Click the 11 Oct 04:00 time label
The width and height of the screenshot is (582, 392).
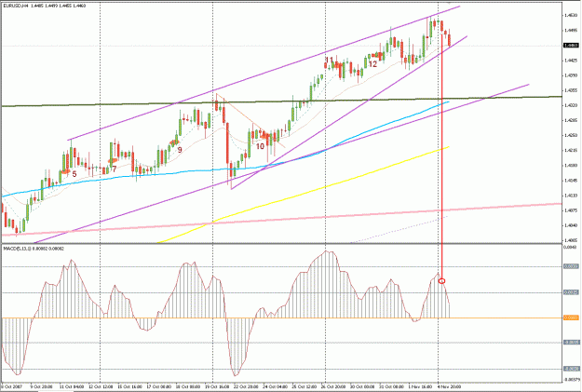pos(71,386)
